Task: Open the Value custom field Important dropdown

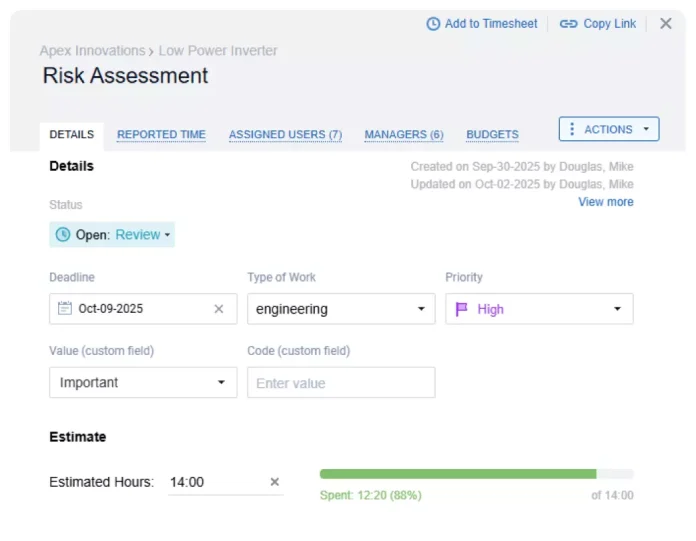Action: pos(143,382)
